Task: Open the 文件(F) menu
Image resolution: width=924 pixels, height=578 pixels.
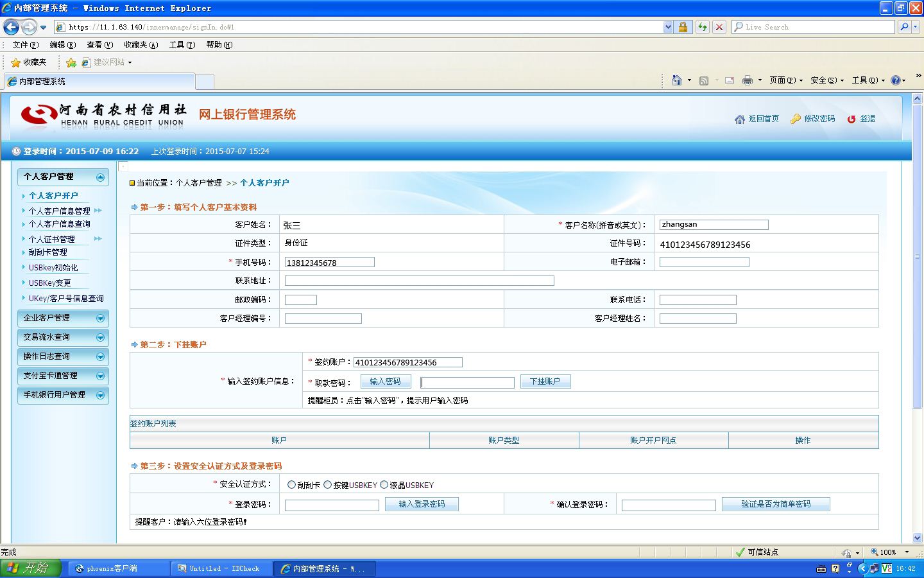Action: coord(26,45)
